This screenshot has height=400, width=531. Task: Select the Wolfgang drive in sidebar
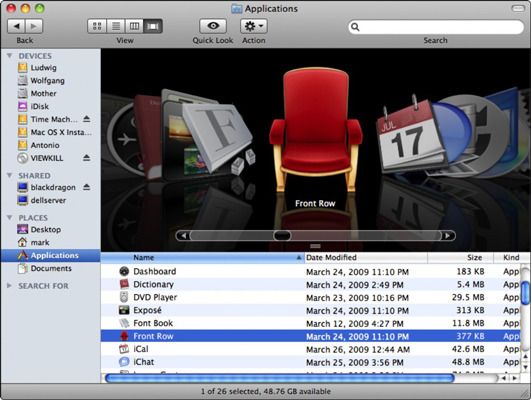tap(41, 81)
